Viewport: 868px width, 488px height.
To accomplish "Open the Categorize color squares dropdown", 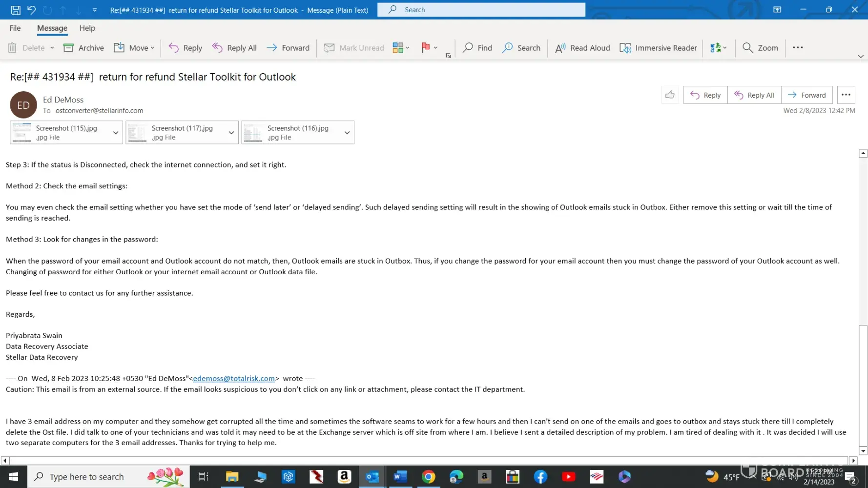I will click(401, 48).
